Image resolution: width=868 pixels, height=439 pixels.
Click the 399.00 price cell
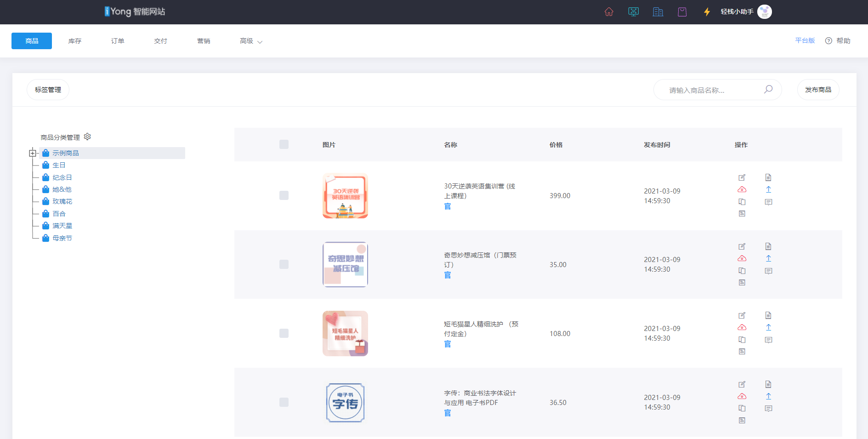point(560,196)
